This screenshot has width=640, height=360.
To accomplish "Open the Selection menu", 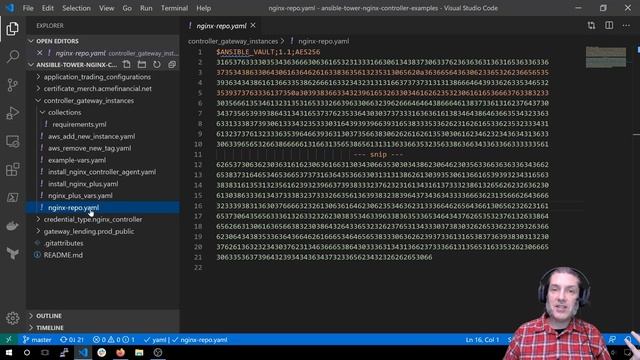I will (76, 8).
